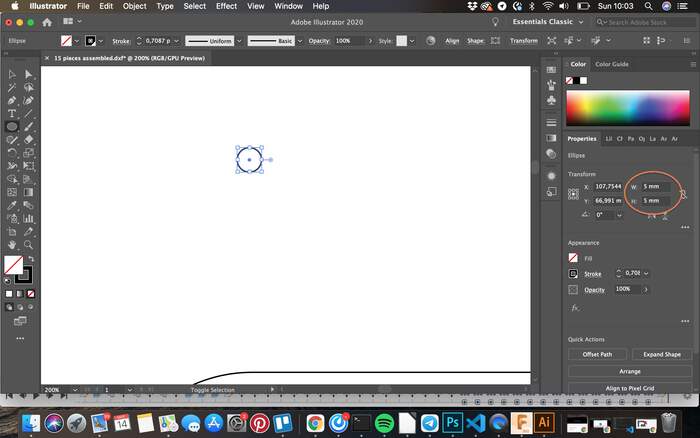This screenshot has width=700, height=438.
Task: Open the 200% zoom level dropdown
Action: click(x=75, y=390)
